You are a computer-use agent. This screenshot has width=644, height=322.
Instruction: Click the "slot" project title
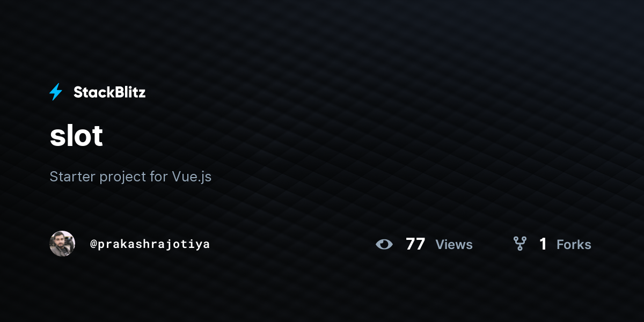coord(76,136)
